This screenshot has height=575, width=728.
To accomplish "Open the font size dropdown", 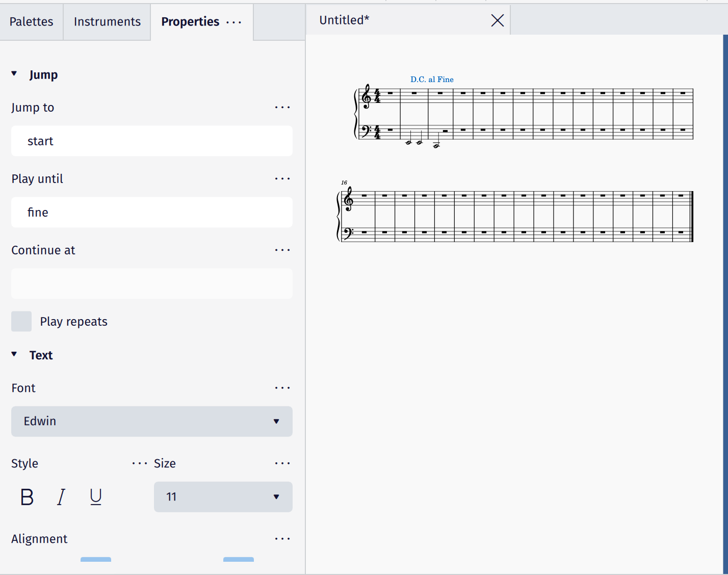I will (223, 497).
